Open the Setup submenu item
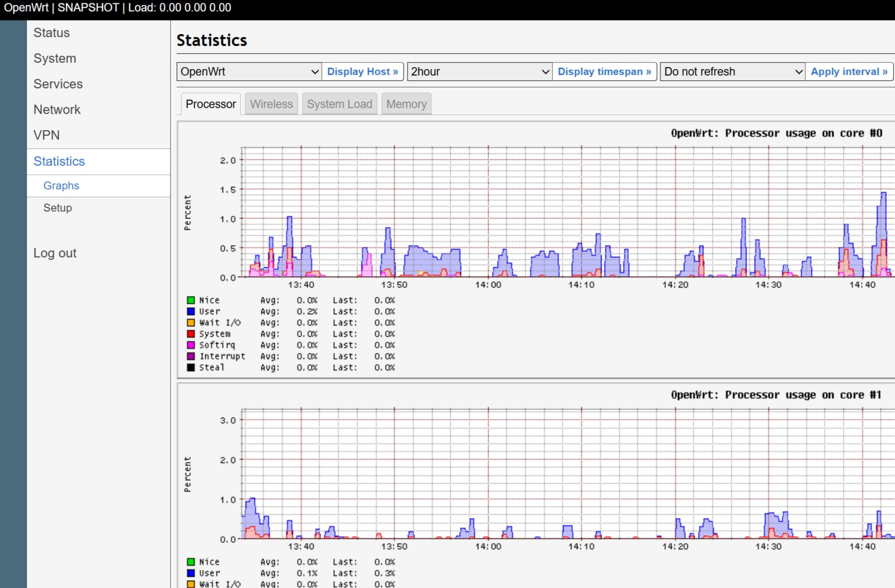This screenshot has height=588, width=895. point(58,208)
